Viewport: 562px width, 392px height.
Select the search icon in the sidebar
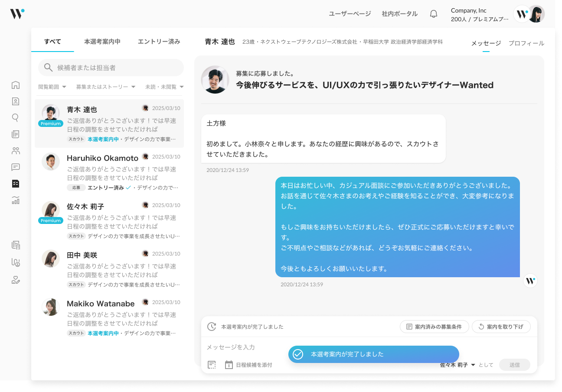pyautogui.click(x=16, y=117)
